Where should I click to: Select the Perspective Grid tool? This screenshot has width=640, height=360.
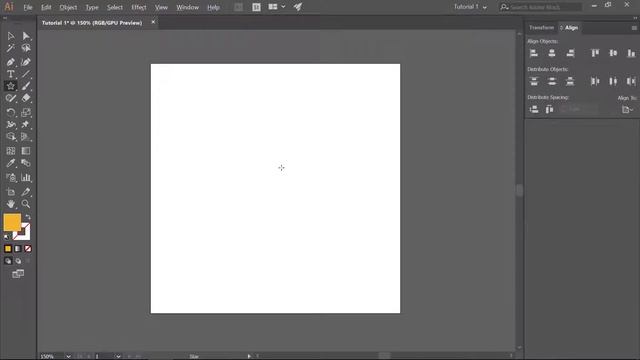(26, 137)
